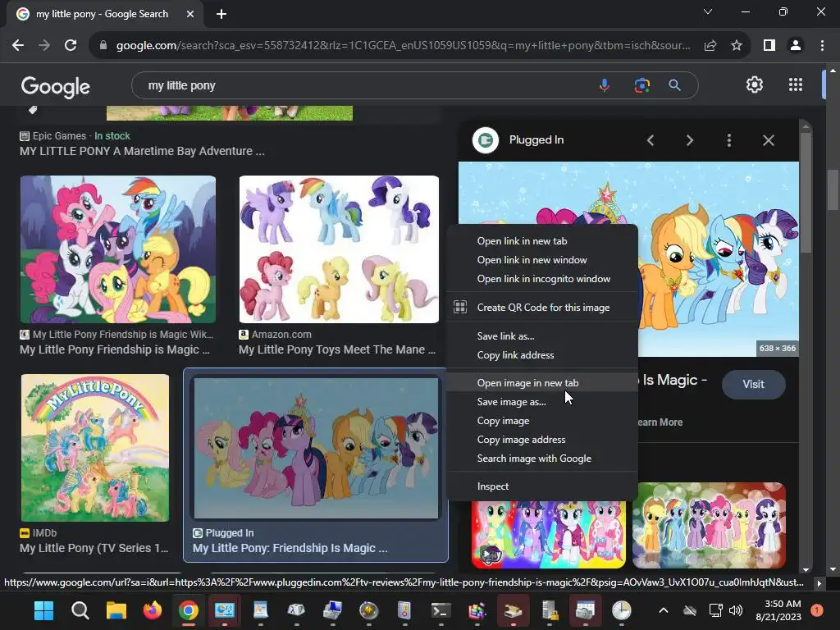Select 'Create QR Code for this image'
840x630 pixels.
pyautogui.click(x=541, y=308)
